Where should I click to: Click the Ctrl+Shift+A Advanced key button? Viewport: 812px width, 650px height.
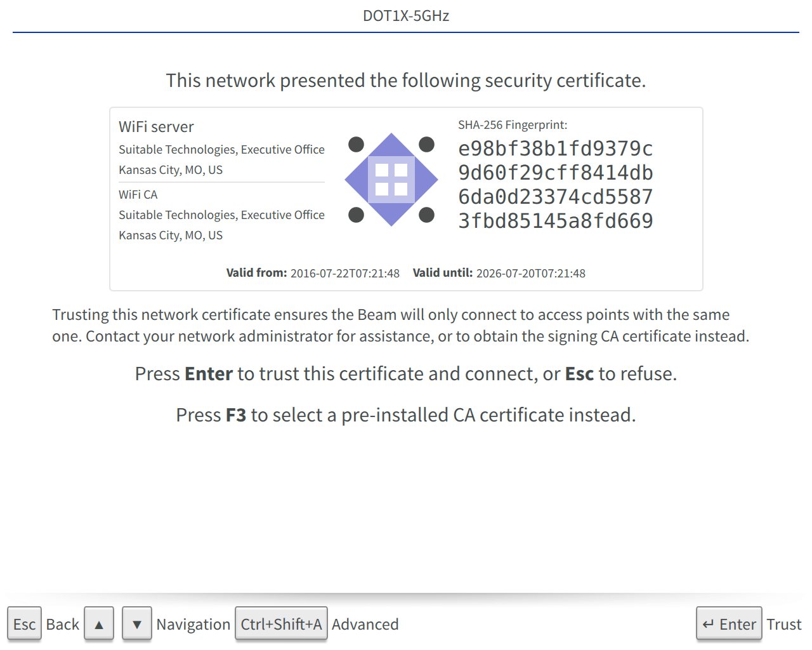[x=281, y=624]
